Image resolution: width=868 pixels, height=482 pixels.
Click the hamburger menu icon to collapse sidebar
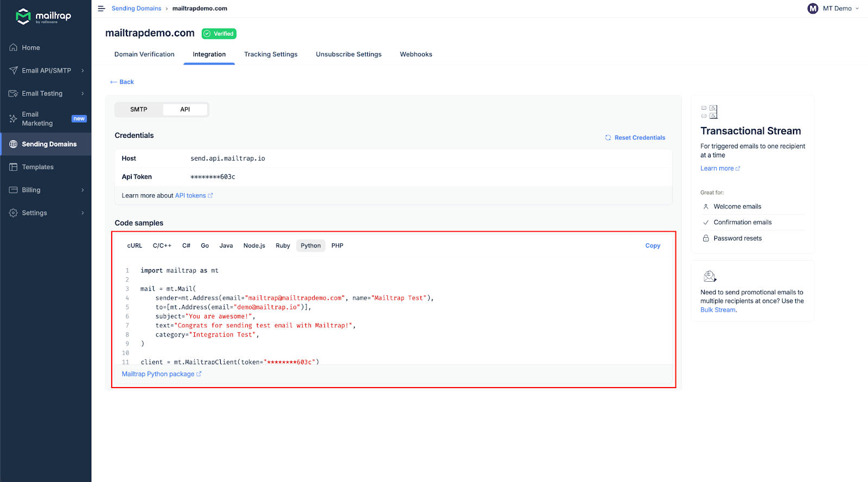[x=101, y=9]
